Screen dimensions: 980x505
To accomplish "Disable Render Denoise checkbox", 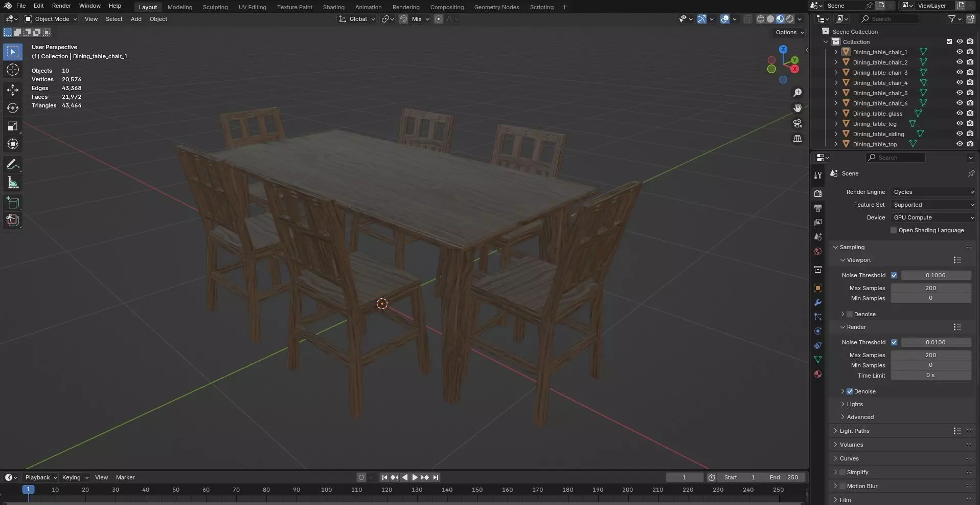I will tap(850, 391).
